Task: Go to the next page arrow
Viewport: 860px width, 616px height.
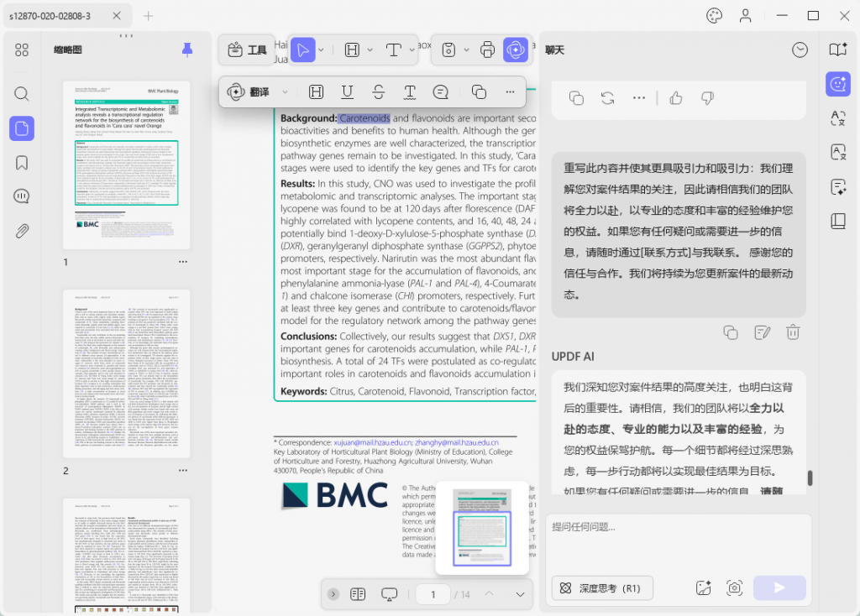Action: click(520, 595)
